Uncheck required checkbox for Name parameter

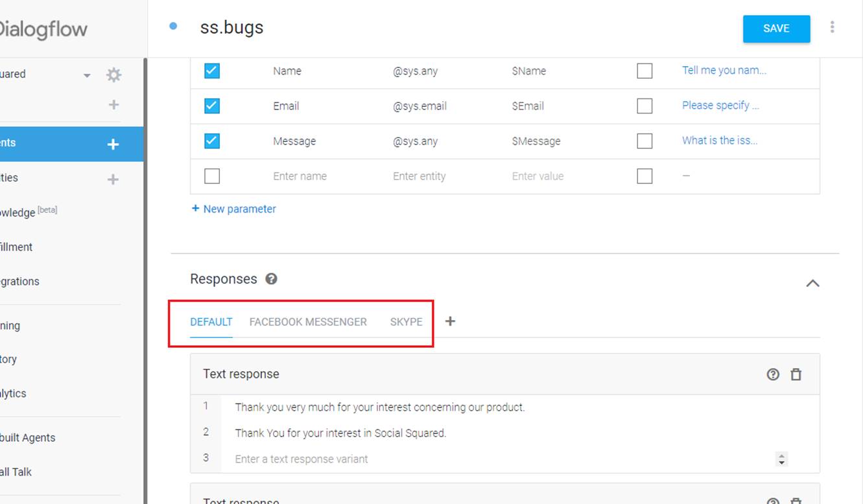coord(212,71)
